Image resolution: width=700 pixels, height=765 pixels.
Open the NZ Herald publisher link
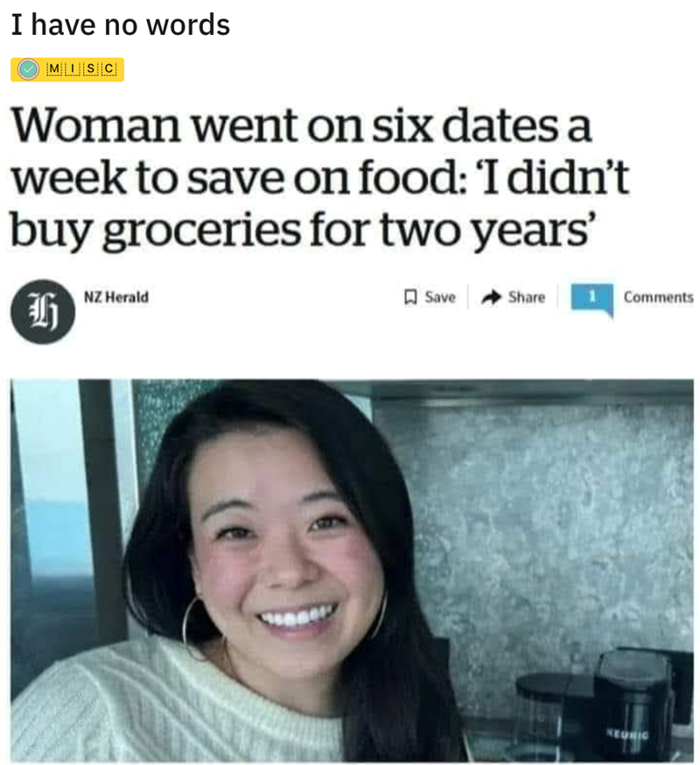116,297
